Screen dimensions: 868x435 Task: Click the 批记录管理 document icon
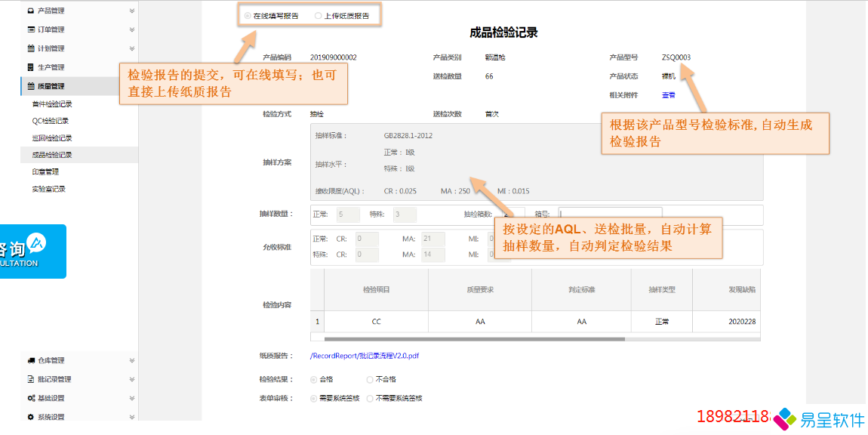[31, 380]
